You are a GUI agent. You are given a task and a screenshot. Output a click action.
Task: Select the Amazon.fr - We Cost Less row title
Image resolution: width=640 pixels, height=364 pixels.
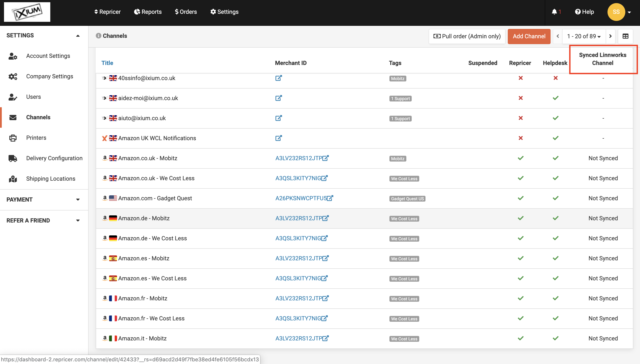pos(151,318)
